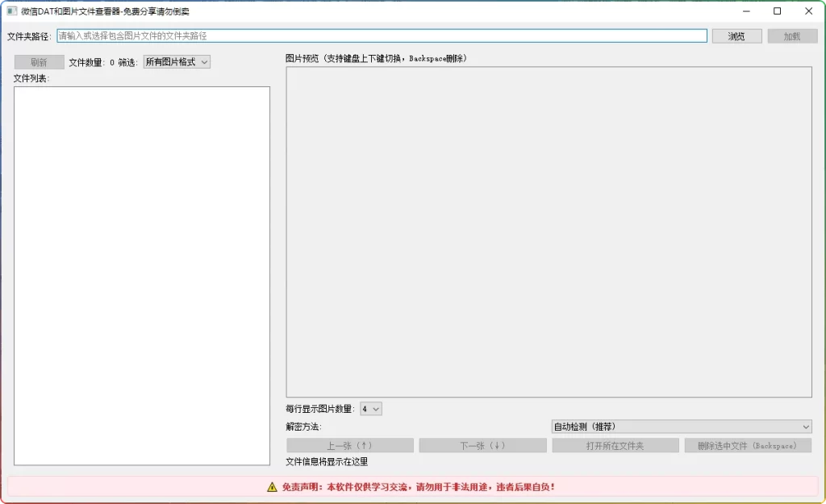Click the window title bar text
The height and width of the screenshot is (504, 826).
coord(105,11)
